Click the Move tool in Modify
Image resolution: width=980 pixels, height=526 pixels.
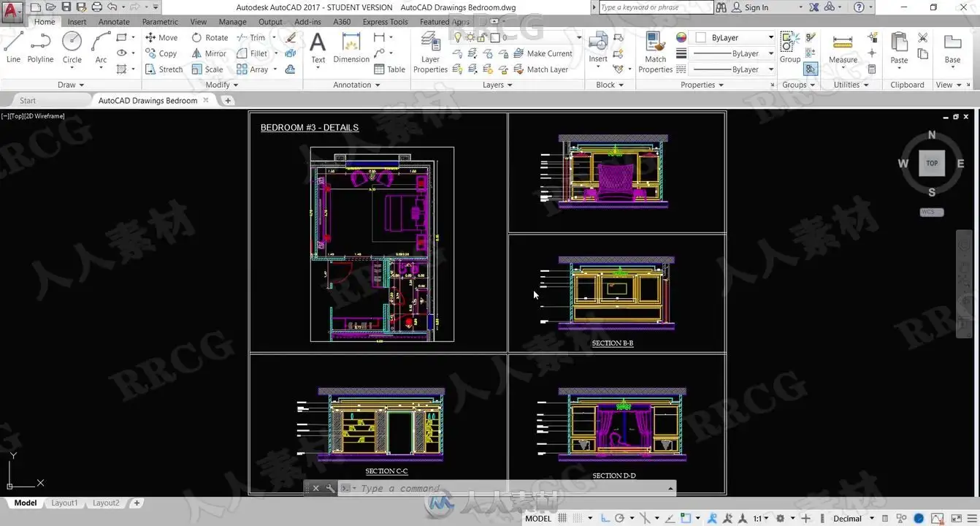click(161, 37)
